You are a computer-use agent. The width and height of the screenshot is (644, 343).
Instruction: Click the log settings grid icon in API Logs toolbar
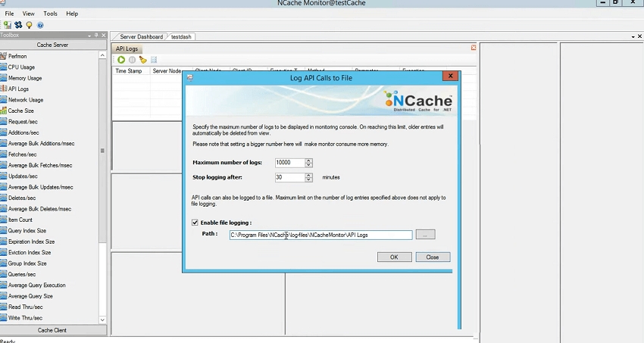coord(154,60)
